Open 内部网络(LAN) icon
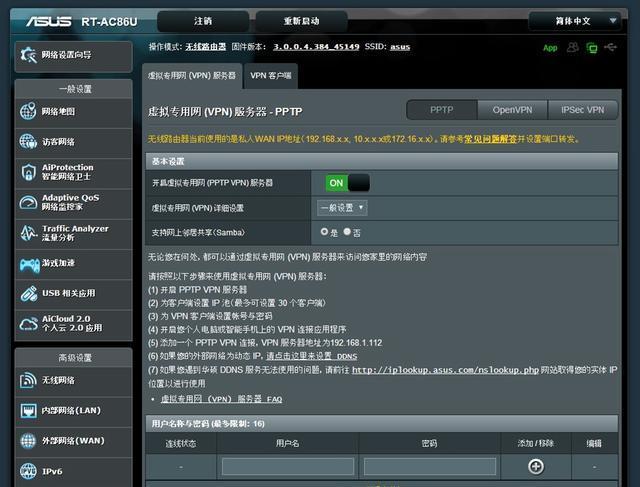 [28, 411]
